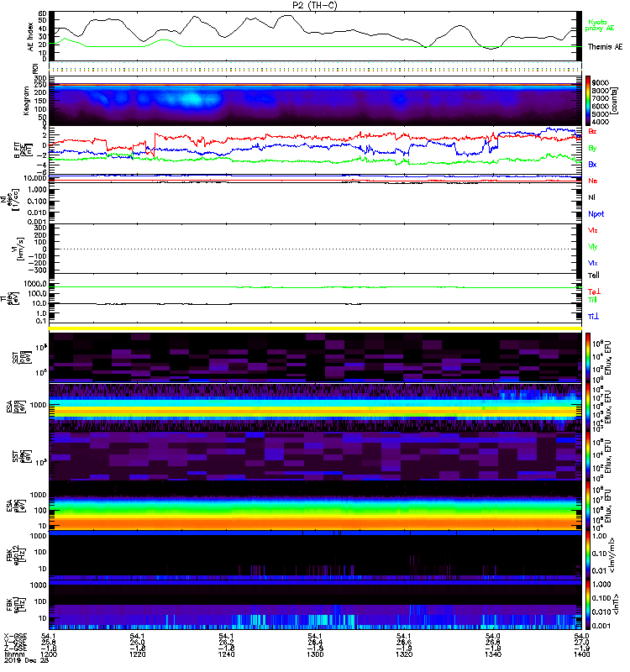Click the Z-GSE row label

tap(15, 648)
